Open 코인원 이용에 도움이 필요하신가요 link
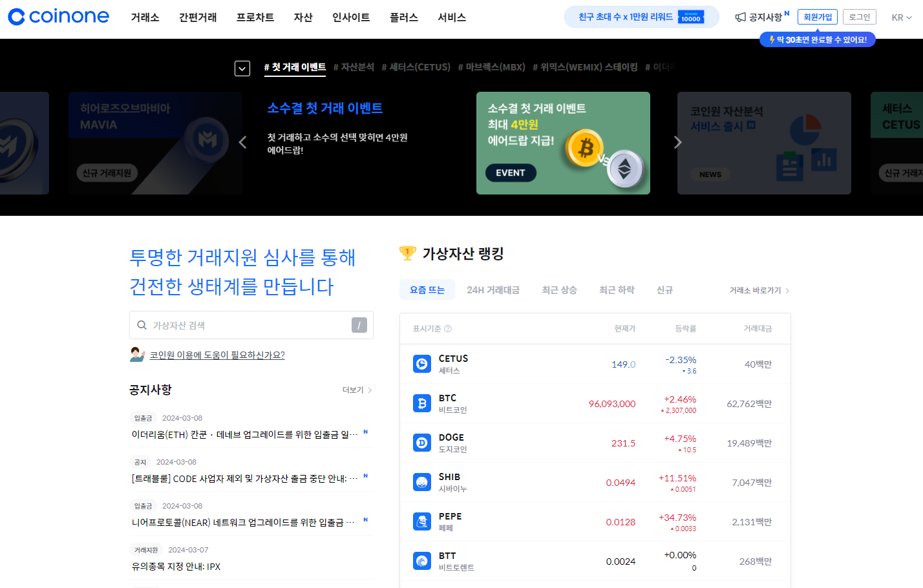This screenshot has width=923, height=588. coord(217,355)
